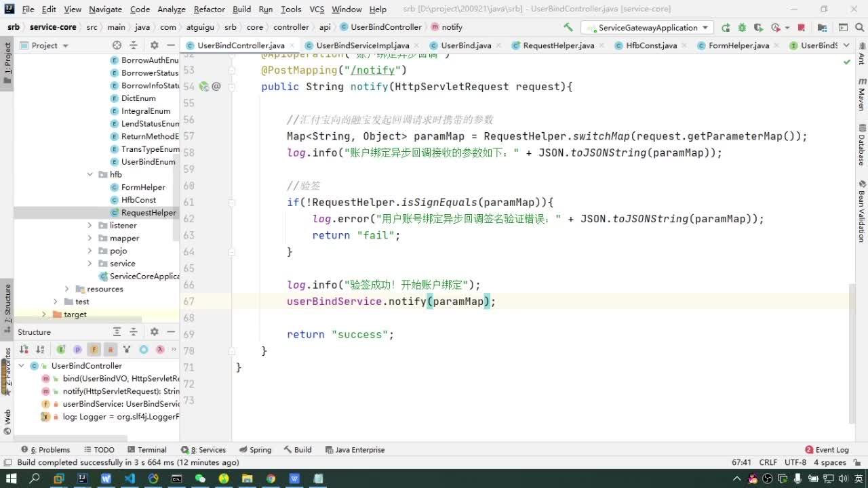
Task: Open Windows Start menu
Action: point(11,479)
